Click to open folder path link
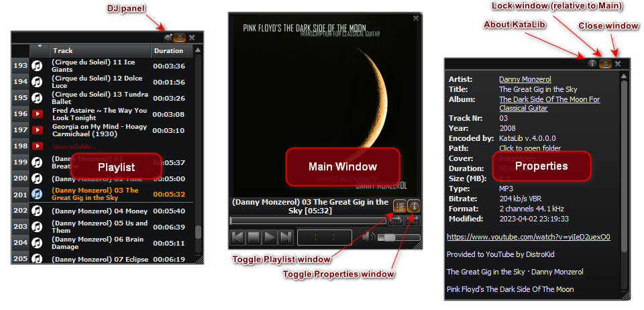 point(530,148)
